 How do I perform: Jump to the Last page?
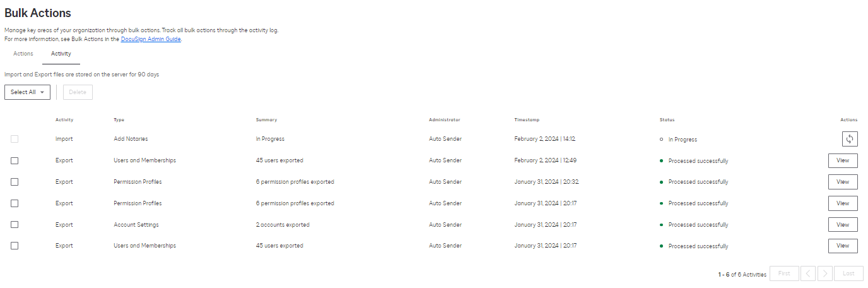(848, 273)
